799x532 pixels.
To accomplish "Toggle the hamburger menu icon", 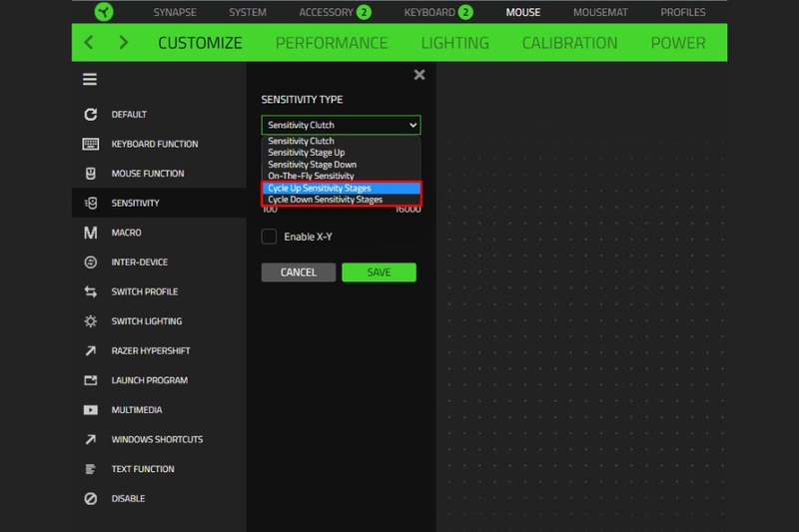I will [x=90, y=79].
